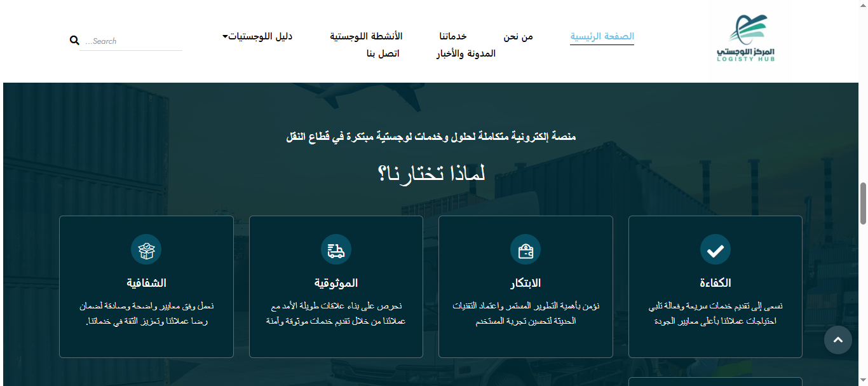The image size is (868, 386).
Task: Open the خدماتنا menu item
Action: [x=452, y=36]
